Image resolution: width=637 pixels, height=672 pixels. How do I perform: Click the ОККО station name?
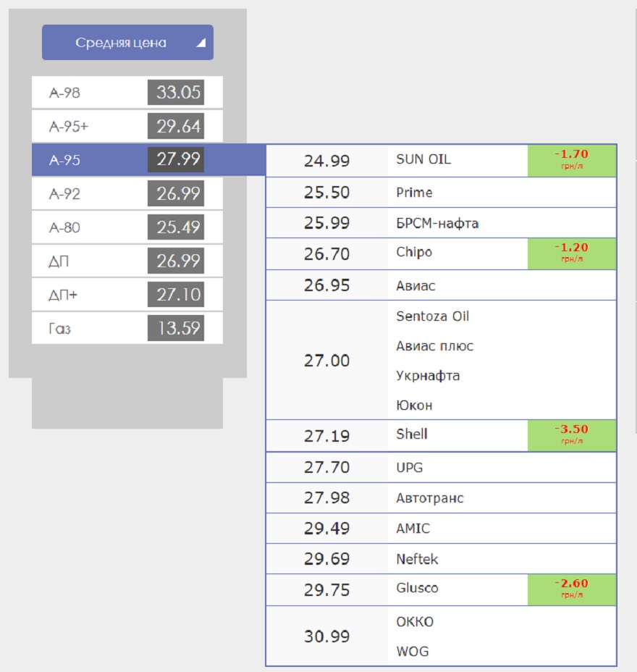point(415,622)
